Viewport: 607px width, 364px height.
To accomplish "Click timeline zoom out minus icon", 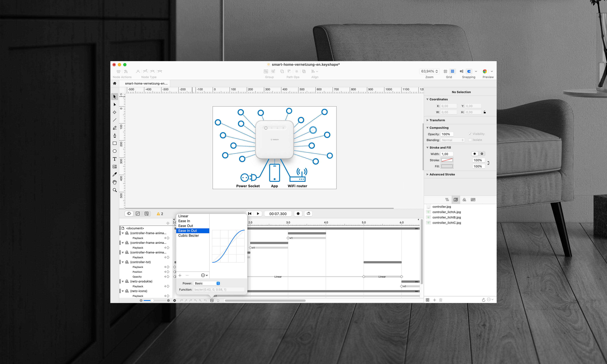I will [x=141, y=300].
